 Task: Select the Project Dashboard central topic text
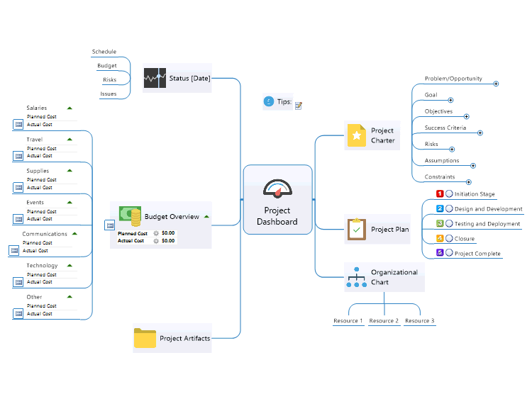coord(277,216)
